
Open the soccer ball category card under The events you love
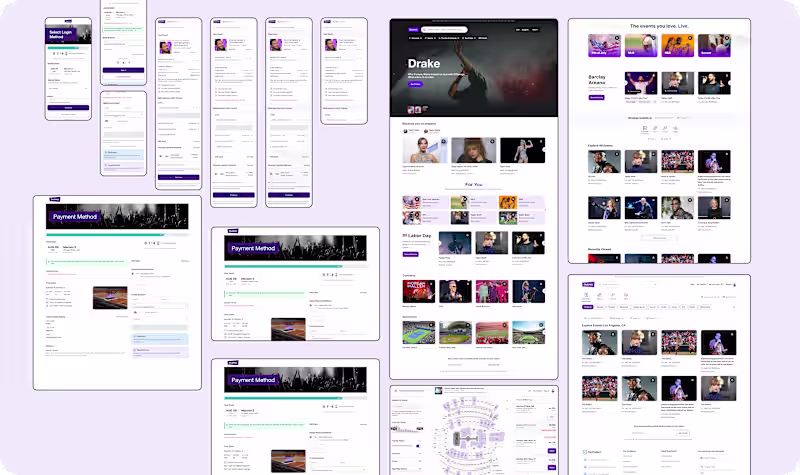(714, 45)
